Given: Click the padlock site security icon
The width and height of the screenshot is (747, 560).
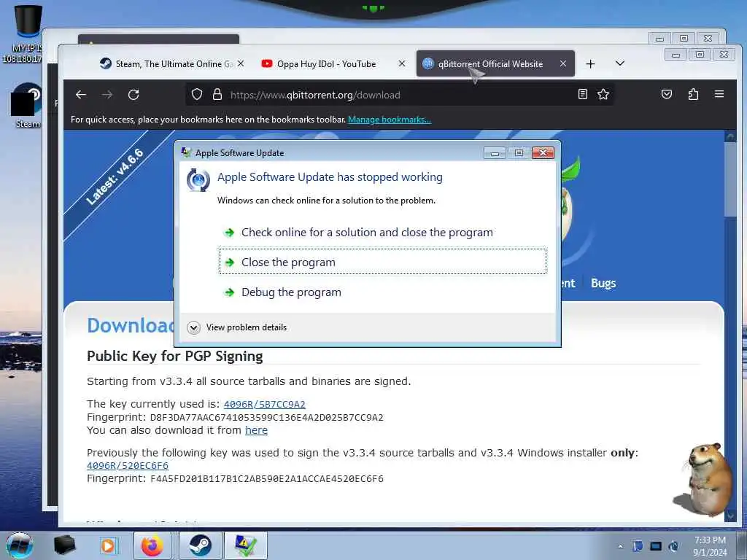Looking at the screenshot, I should point(217,94).
